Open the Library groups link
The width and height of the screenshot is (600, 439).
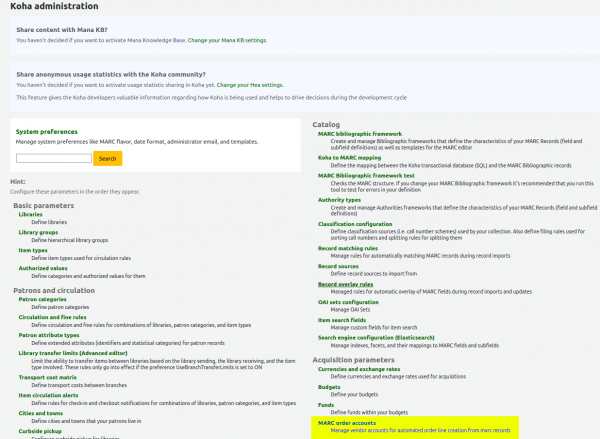tap(38, 232)
